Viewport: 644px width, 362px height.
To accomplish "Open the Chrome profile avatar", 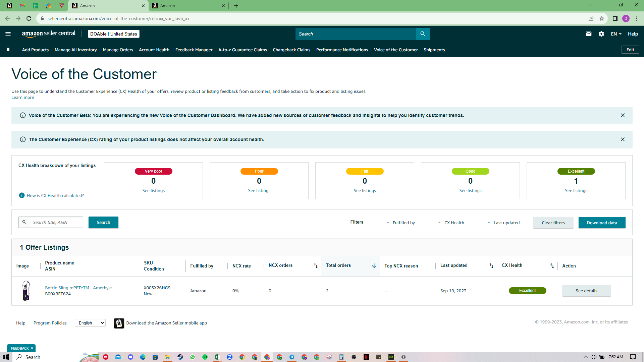I will tap(626, 18).
